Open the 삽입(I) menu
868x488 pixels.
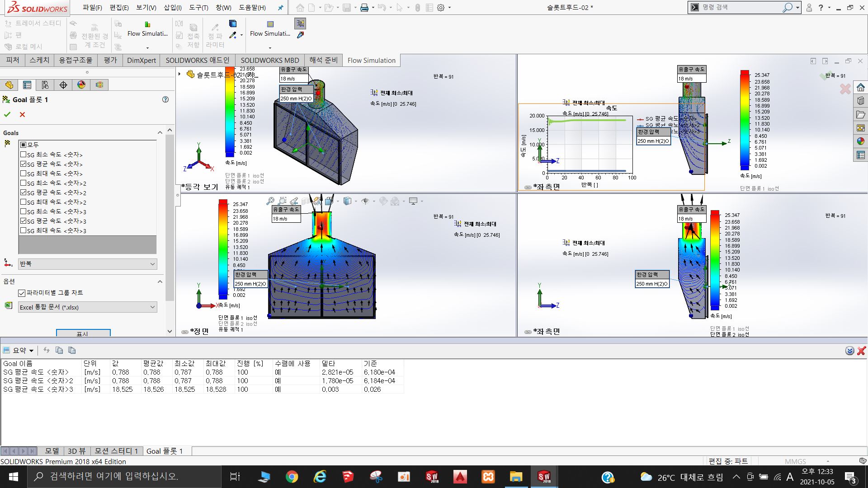(x=172, y=8)
